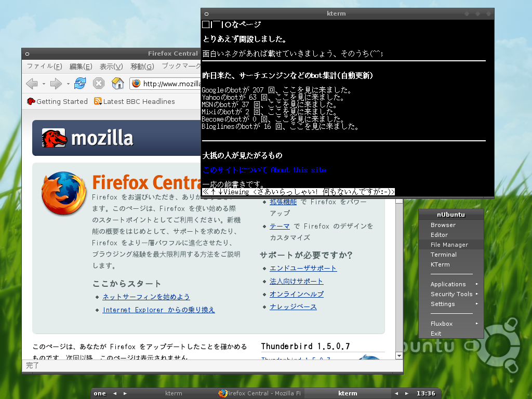Click the 13:36 clock on the toolbar
The height and width of the screenshot is (399, 532).
[x=425, y=394]
